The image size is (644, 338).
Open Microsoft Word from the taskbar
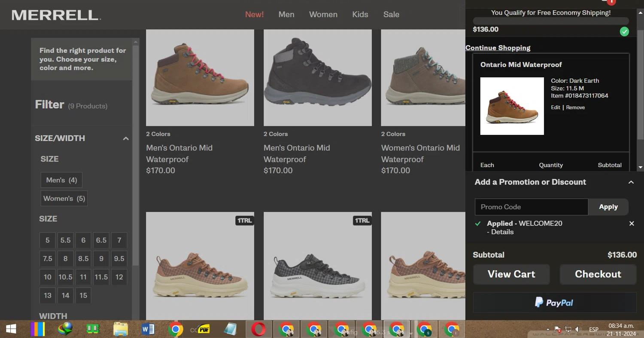click(148, 329)
